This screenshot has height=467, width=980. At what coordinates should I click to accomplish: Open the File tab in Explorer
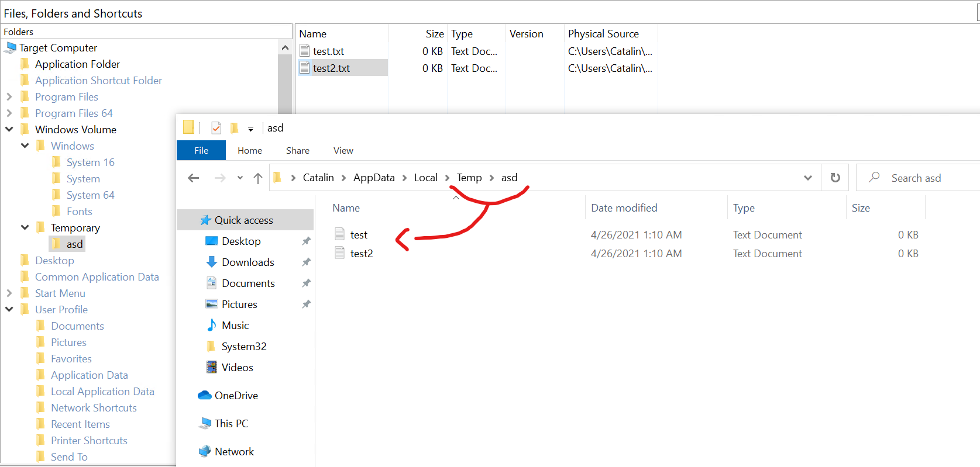click(201, 150)
